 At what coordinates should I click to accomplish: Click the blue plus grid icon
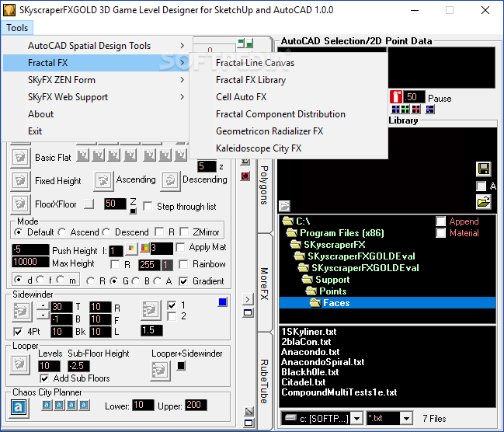[x=395, y=110]
